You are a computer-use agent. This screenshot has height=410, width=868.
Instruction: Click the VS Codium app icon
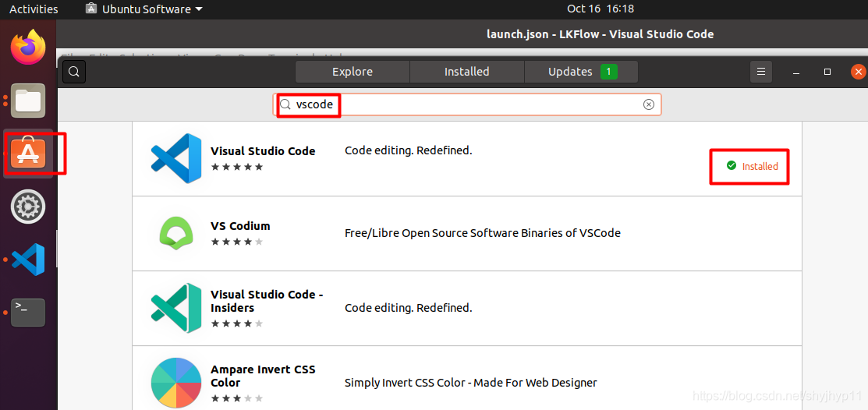tap(175, 233)
